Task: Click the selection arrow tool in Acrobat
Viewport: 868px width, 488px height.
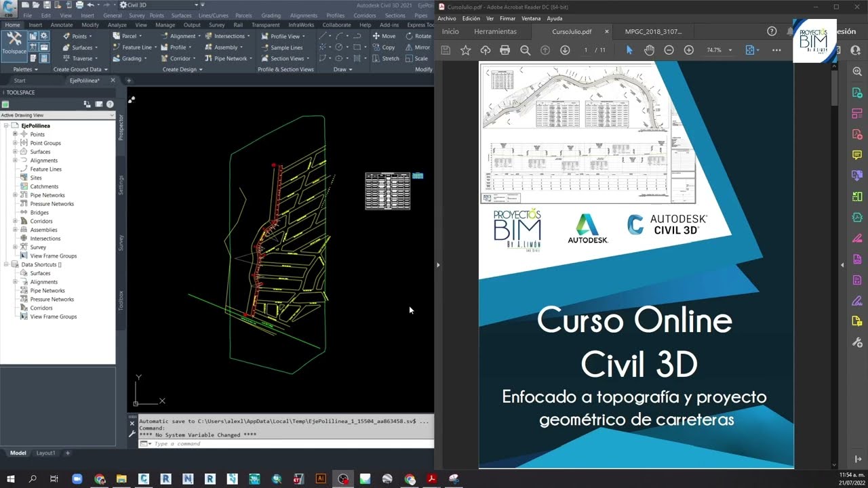Action: (629, 50)
